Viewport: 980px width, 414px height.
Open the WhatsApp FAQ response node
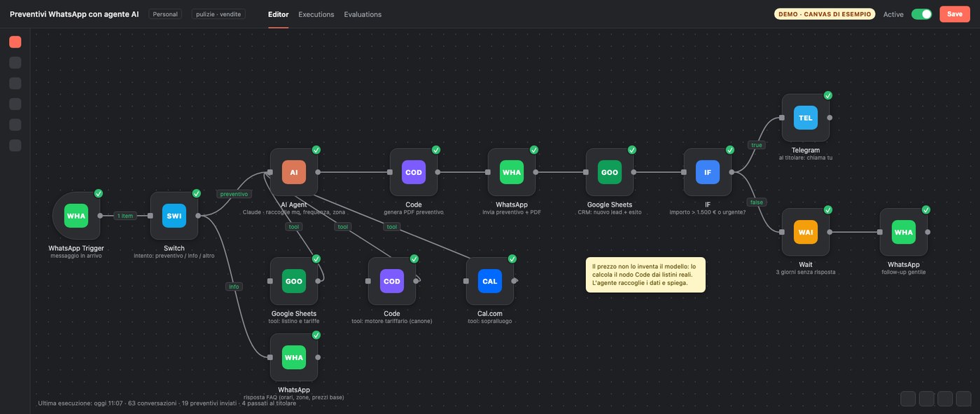pos(294,357)
